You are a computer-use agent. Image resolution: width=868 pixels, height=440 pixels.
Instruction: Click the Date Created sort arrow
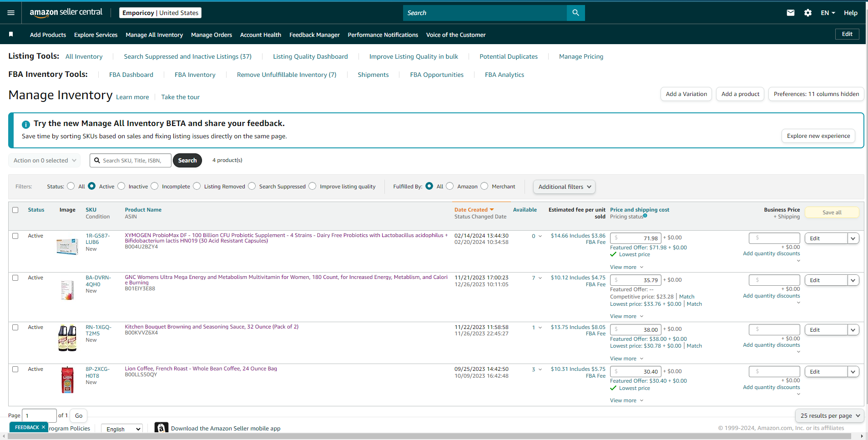pos(492,210)
